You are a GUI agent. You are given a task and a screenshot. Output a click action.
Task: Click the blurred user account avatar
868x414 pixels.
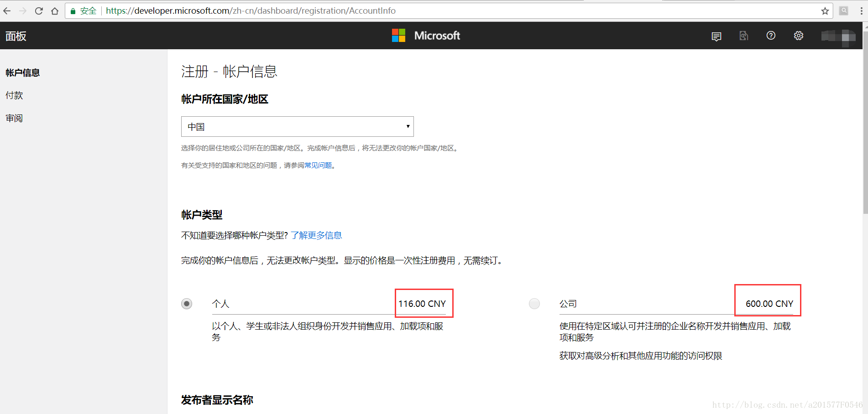838,36
